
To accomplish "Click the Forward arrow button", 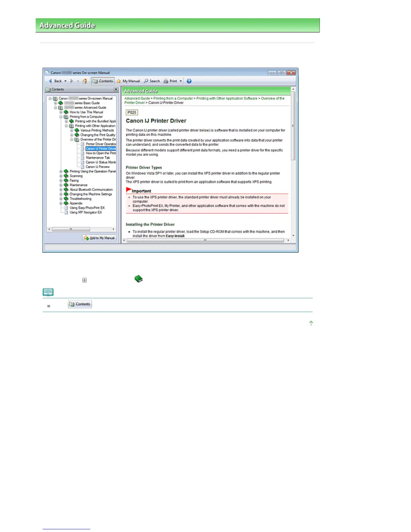I will pos(72,81).
